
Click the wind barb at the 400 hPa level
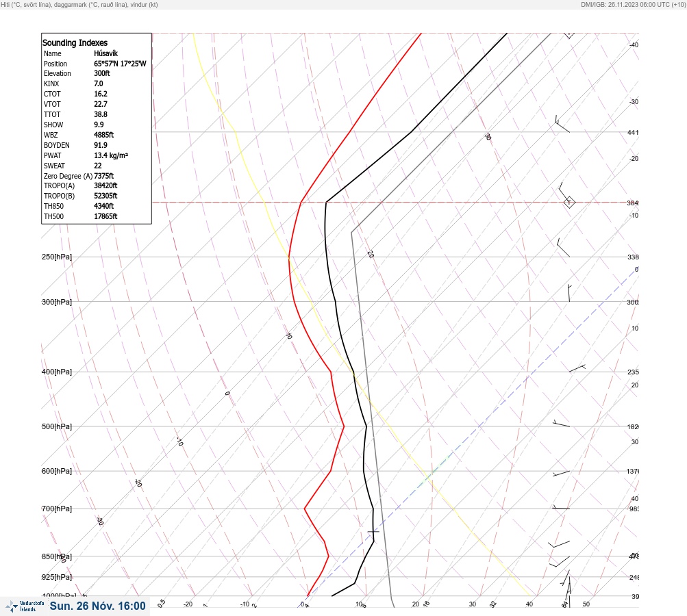[x=577, y=368]
